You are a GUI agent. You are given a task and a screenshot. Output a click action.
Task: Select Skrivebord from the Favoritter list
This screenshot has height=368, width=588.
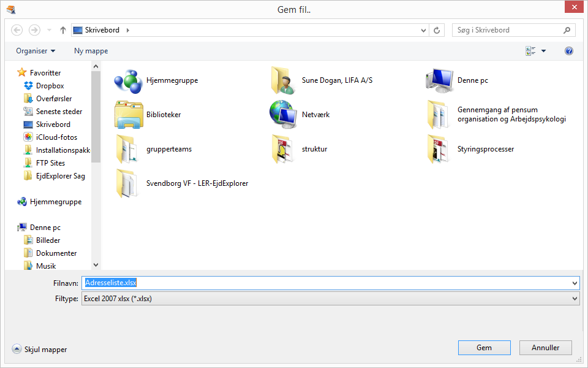point(51,124)
